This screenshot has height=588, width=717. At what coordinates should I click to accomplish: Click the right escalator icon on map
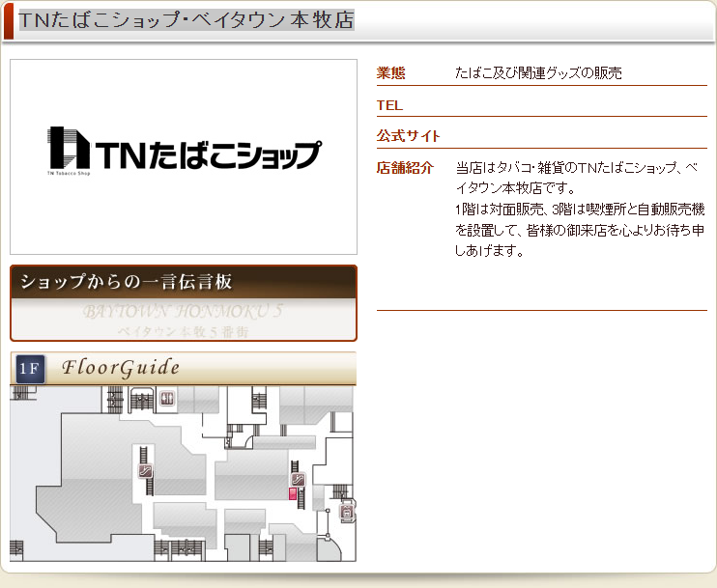click(298, 479)
